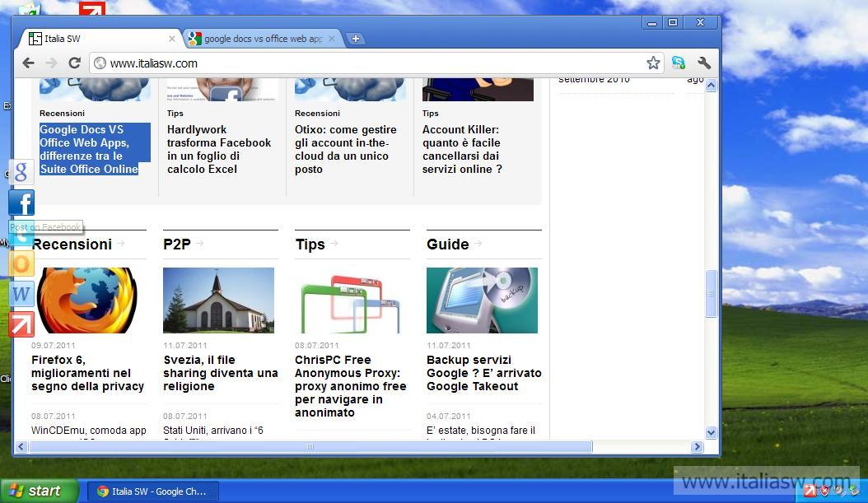Open the Recensioni section heading
Image resolution: width=868 pixels, height=503 pixels.
[x=72, y=245]
